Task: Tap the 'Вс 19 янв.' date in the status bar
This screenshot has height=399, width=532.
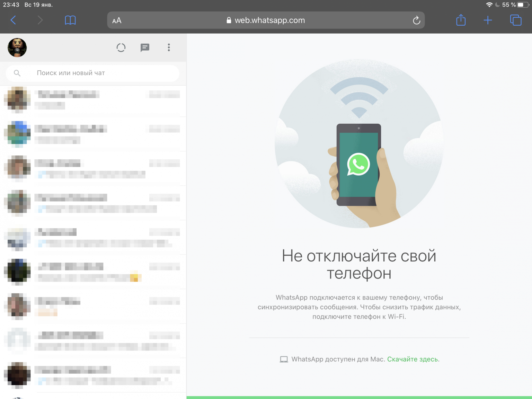Action: 38,5
